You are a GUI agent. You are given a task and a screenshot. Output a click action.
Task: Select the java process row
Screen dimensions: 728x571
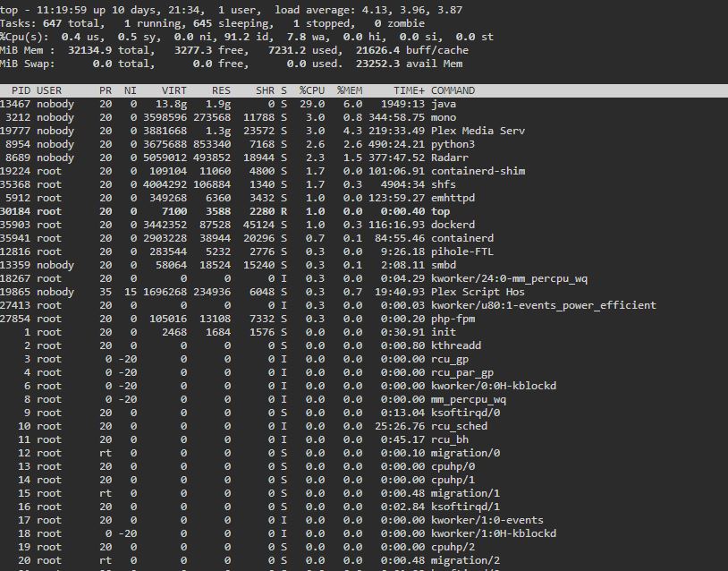click(364, 104)
